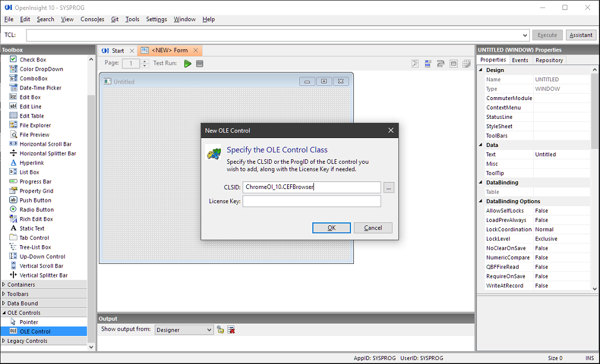Click the Toolbox vertical scrollbar down arrow
The image size is (600, 364).
tap(91, 347)
